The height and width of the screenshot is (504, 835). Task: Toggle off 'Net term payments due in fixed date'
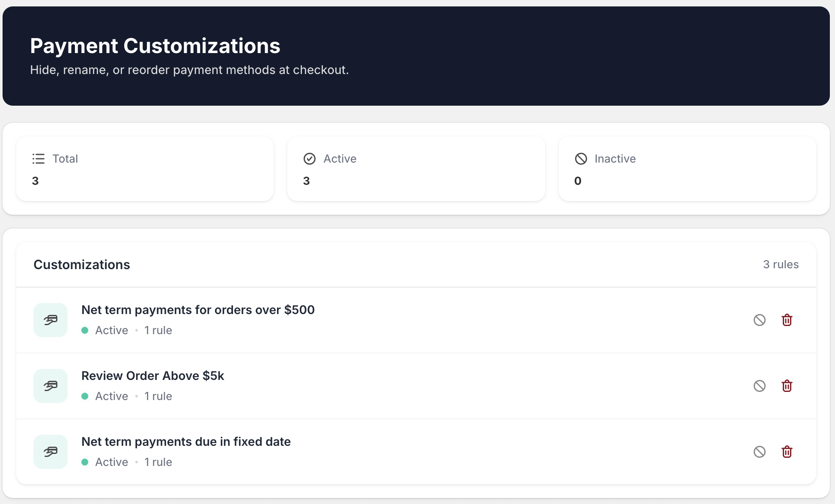coord(760,451)
